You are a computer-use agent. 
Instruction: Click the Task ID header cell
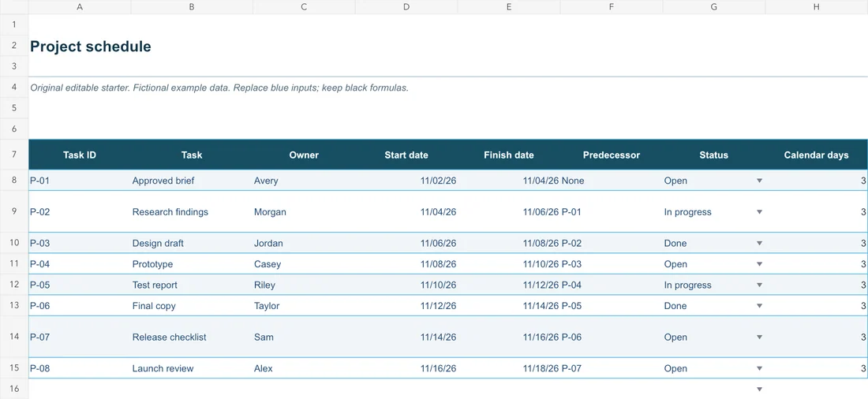coord(80,155)
